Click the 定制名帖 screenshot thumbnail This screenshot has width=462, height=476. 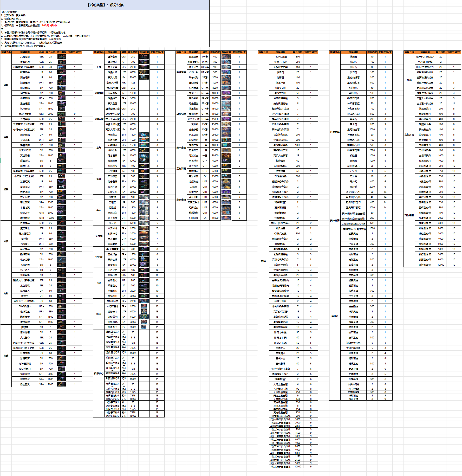click(x=226, y=140)
